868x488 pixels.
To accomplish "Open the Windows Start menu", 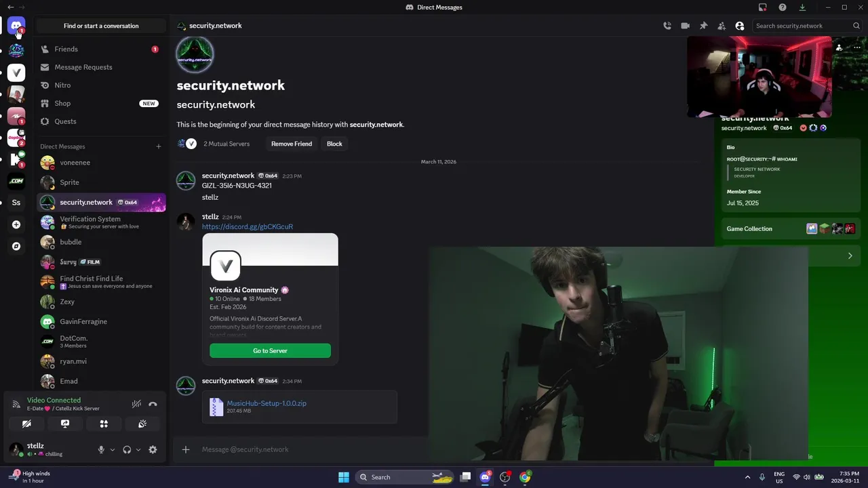I will tap(344, 477).
